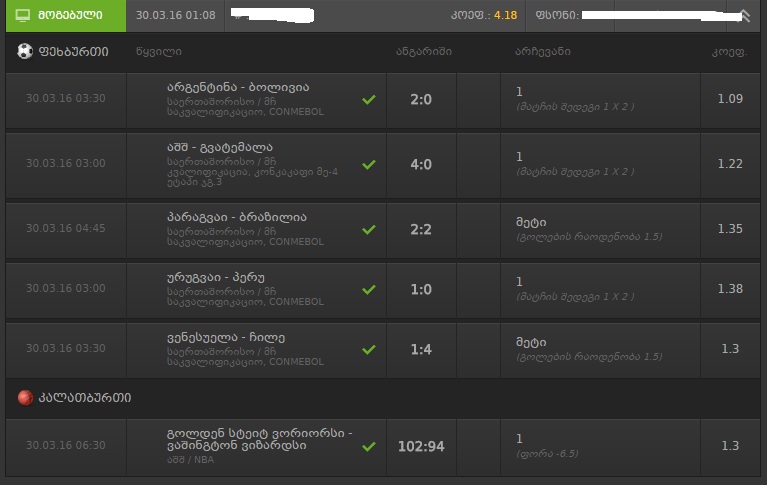This screenshot has width=767, height=485.
Task: Click the 1:4 score for ვენესუელა - ჩილე
Action: click(x=421, y=349)
